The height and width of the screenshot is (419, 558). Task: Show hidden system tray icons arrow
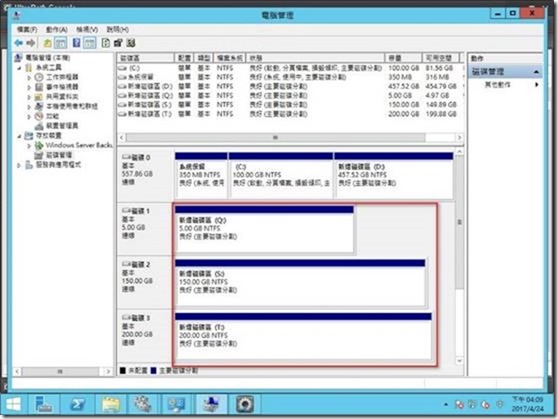click(x=446, y=404)
